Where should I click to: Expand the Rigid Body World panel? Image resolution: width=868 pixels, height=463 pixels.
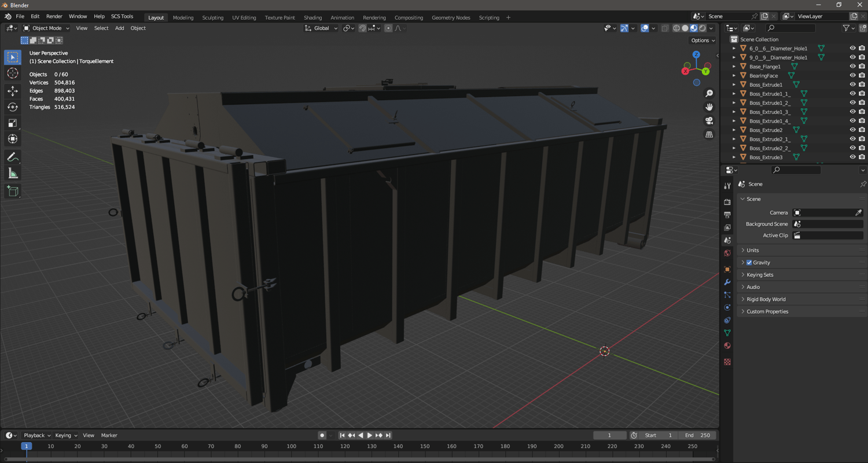coord(766,299)
